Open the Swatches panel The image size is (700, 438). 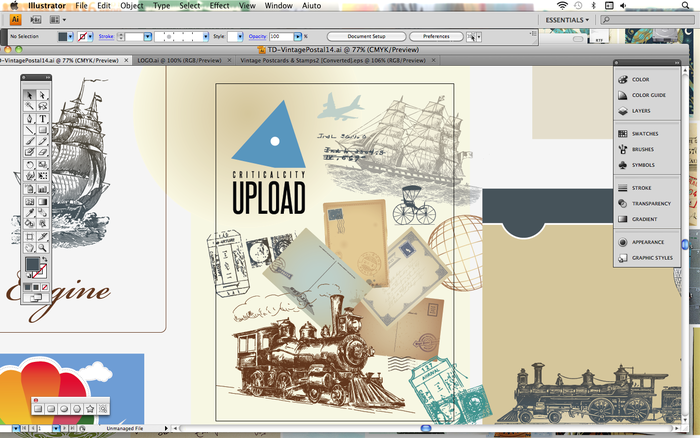(x=647, y=133)
